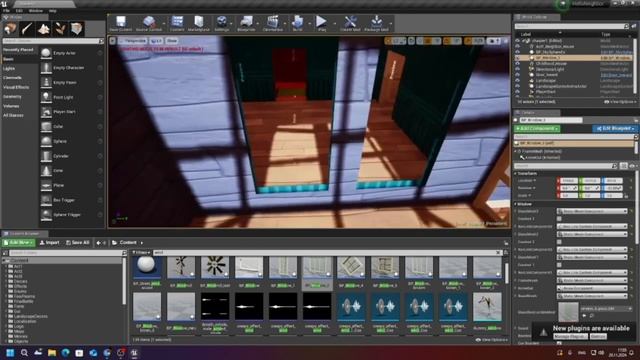This screenshot has height=360, width=640.
Task: Click the Save All button
Action: 78,243
